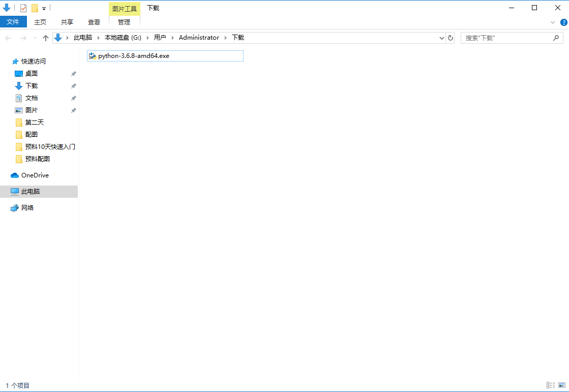The width and height of the screenshot is (569, 392).
Task: Refresh the 下载 folder view
Action: 451,38
